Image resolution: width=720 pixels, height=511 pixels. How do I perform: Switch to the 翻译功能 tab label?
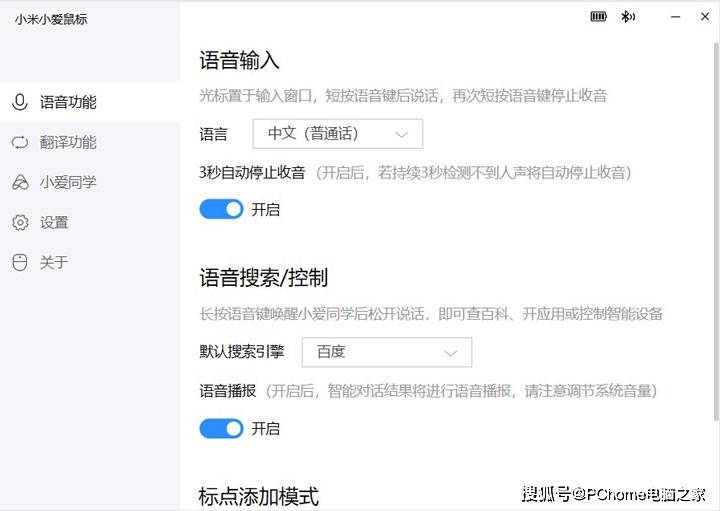pos(68,142)
